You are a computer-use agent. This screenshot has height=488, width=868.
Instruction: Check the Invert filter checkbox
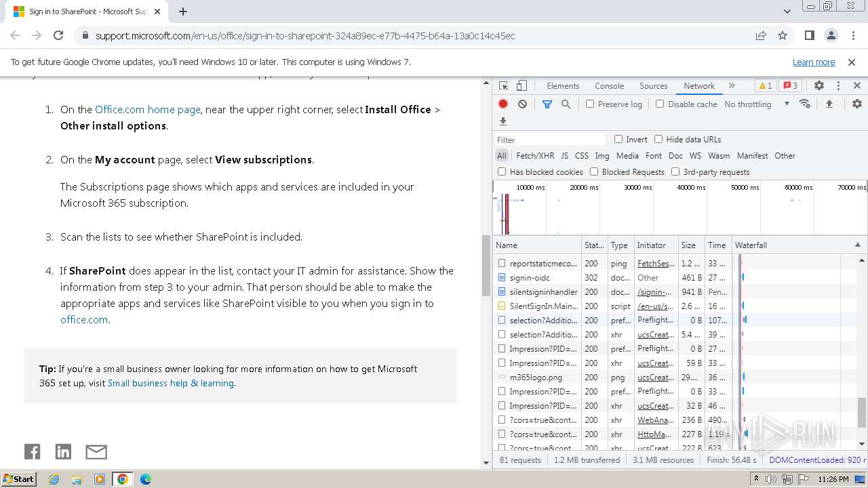618,139
